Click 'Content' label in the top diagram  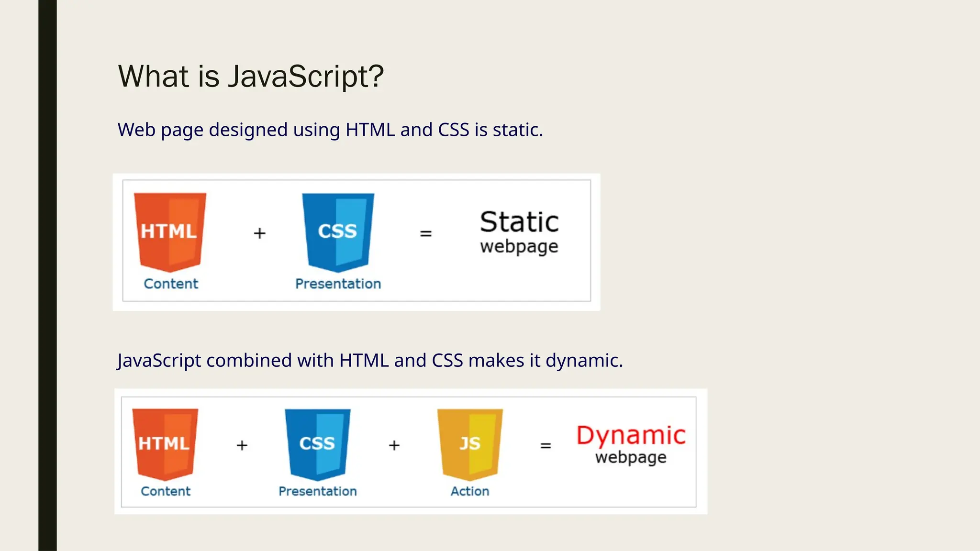click(171, 284)
